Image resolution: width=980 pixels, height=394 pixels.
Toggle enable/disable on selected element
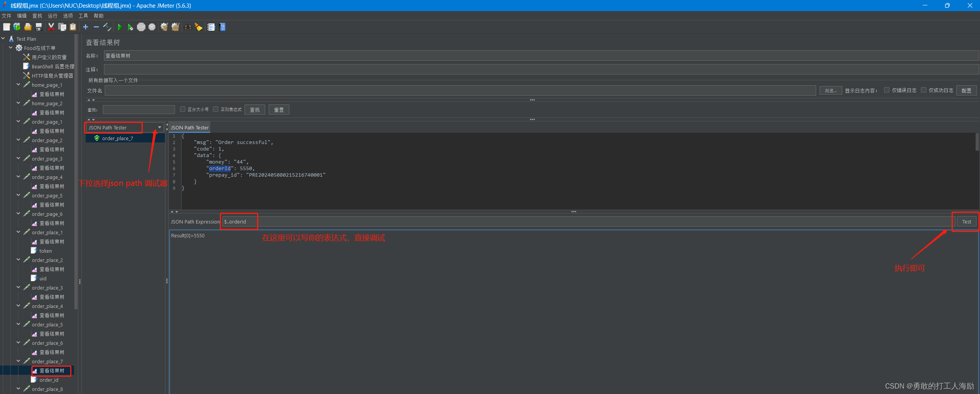point(107,27)
